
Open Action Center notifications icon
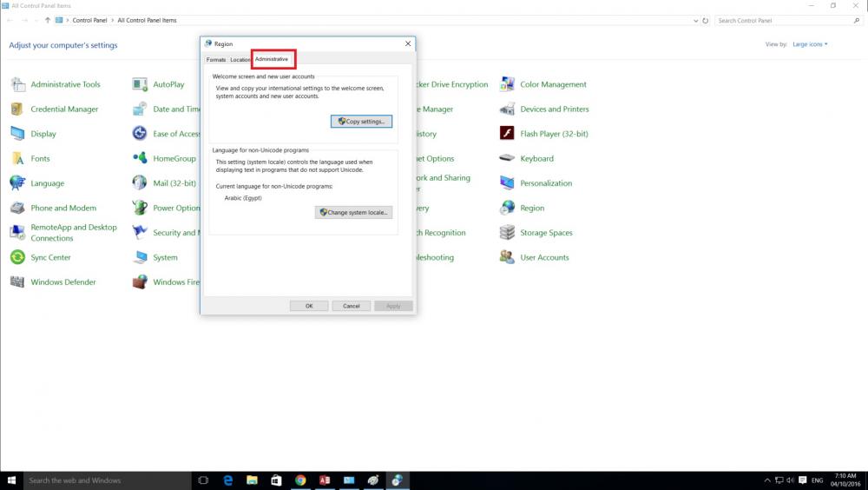click(x=802, y=480)
